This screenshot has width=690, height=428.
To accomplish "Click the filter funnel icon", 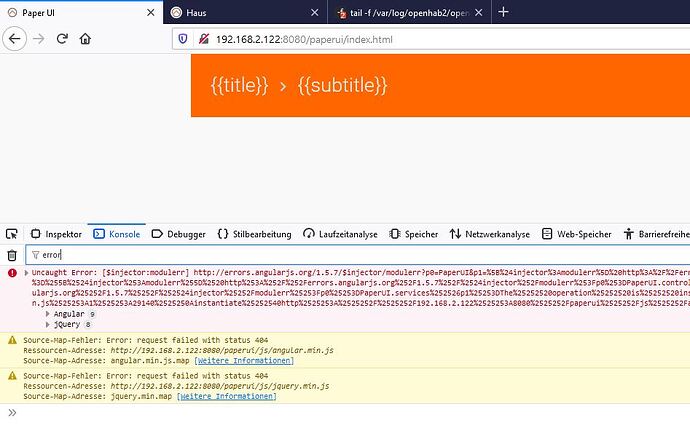I will [x=36, y=255].
